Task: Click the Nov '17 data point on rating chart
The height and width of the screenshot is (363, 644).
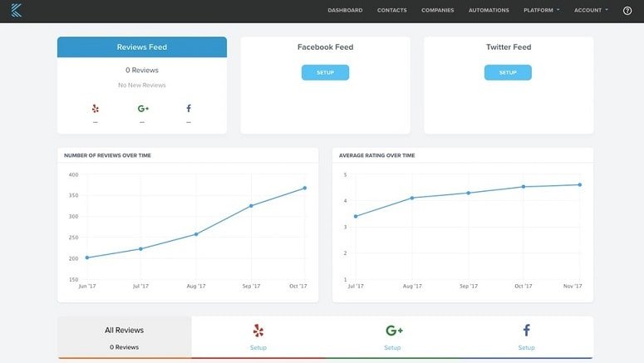Action: [580, 184]
